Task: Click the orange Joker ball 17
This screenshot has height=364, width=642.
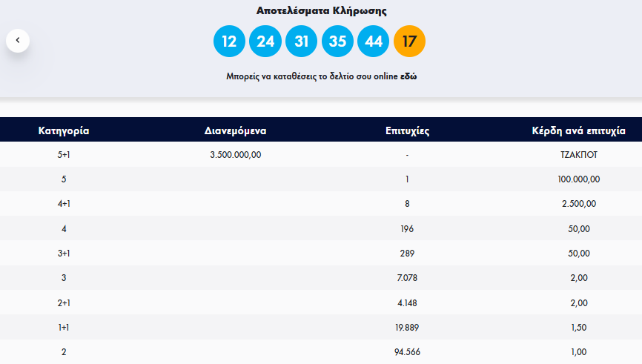Action: pyautogui.click(x=409, y=41)
